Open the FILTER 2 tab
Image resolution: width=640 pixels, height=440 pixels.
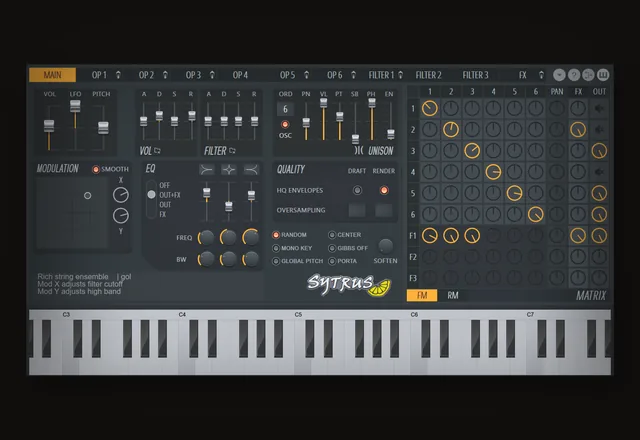429,75
